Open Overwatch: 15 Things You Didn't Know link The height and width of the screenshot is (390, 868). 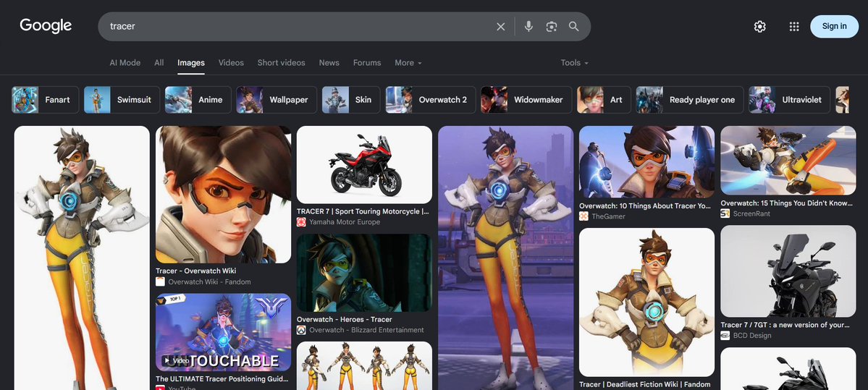point(787,203)
